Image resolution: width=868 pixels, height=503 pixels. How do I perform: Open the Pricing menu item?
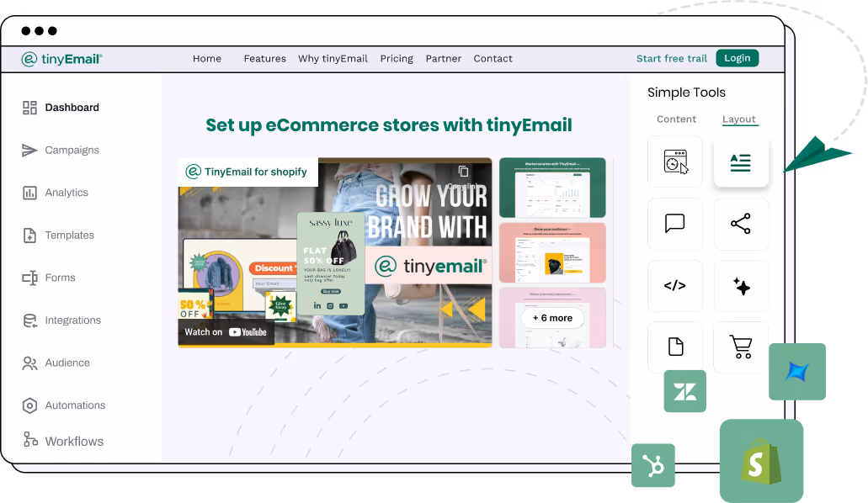click(397, 58)
